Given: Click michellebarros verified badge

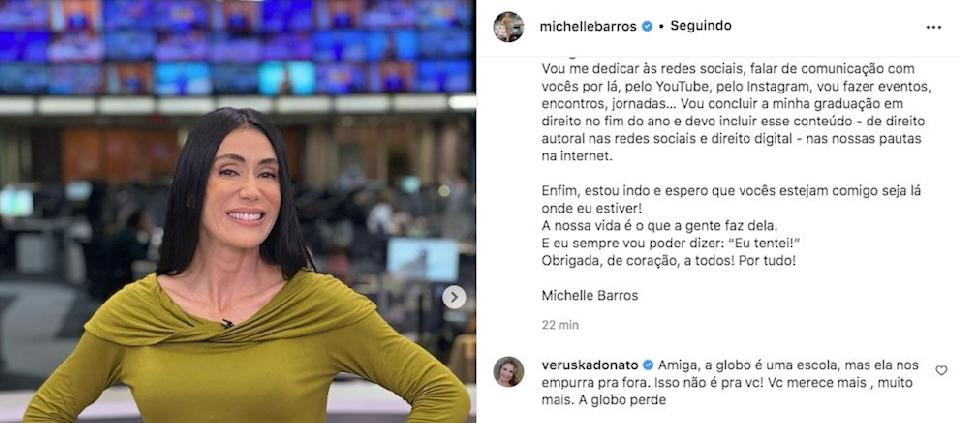Looking at the screenshot, I should click(x=647, y=26).
